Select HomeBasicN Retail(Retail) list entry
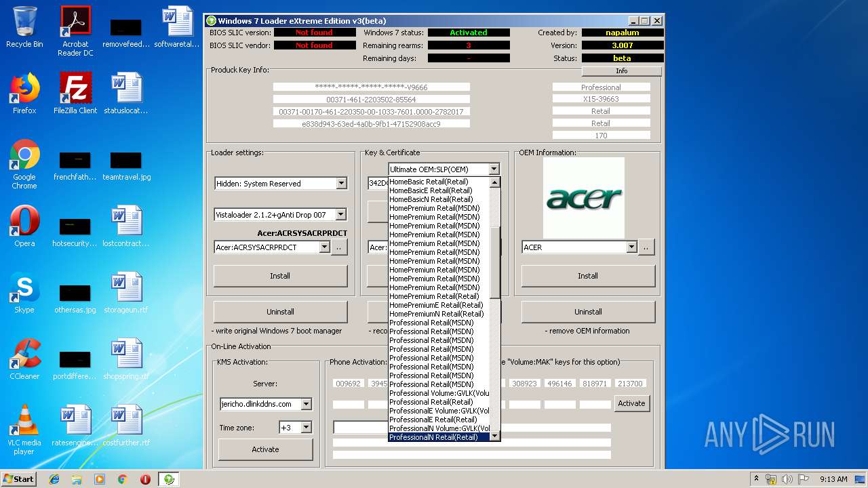Image resolution: width=868 pixels, height=488 pixels. [x=439, y=199]
